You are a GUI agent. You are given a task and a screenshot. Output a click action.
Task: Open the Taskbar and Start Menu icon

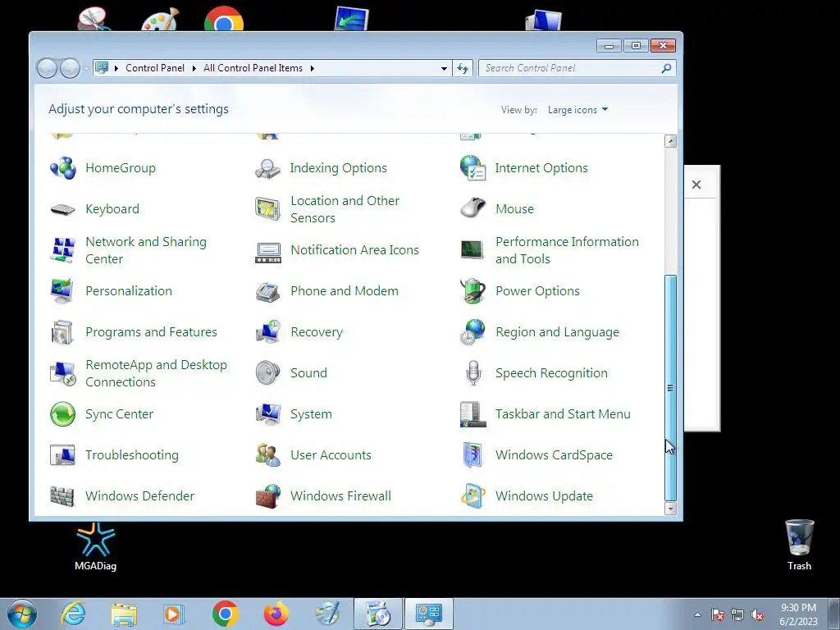click(x=473, y=414)
